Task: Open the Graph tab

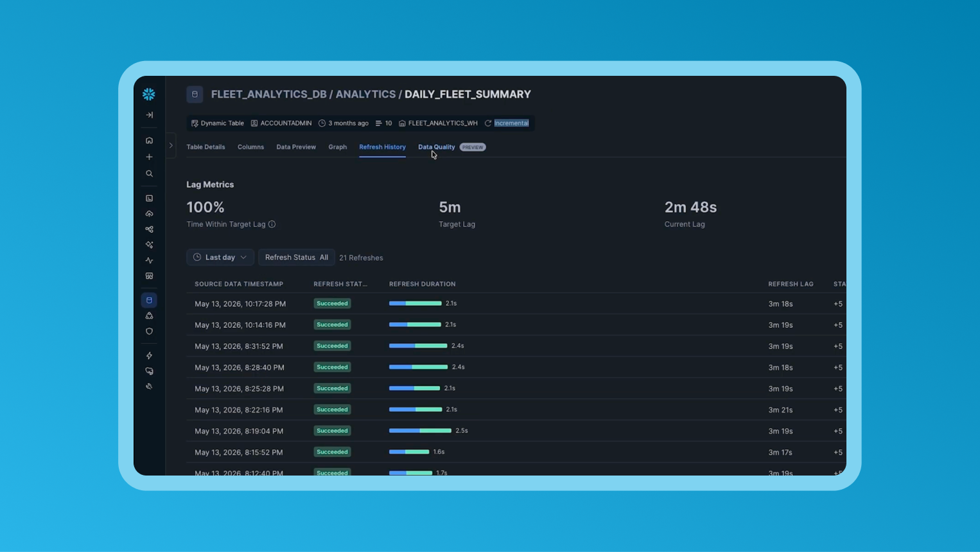Action: 337,147
